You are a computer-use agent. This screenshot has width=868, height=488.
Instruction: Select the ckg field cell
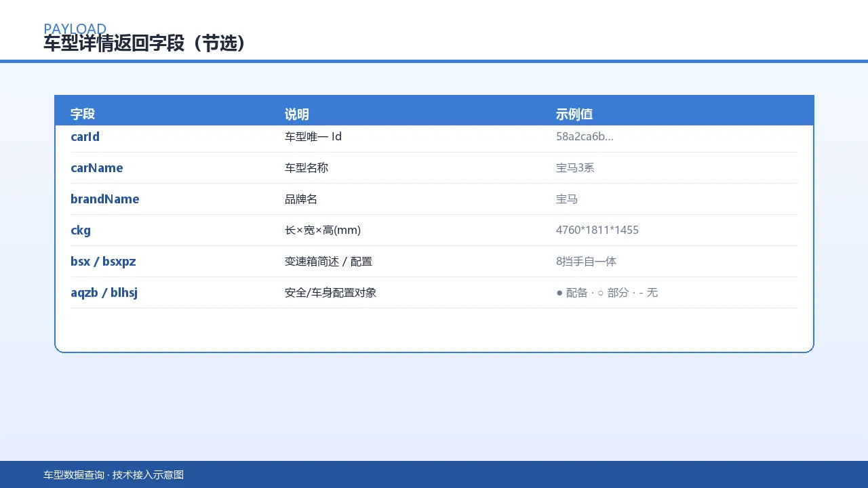click(81, 230)
